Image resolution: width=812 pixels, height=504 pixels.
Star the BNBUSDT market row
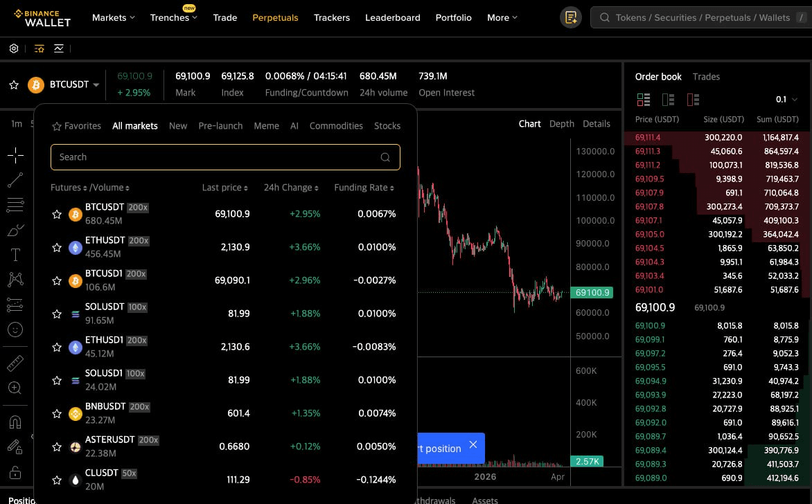coord(58,414)
